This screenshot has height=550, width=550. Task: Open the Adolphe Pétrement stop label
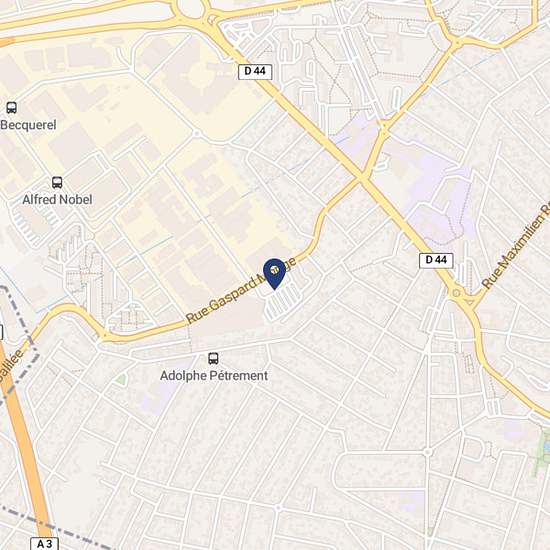tap(214, 376)
